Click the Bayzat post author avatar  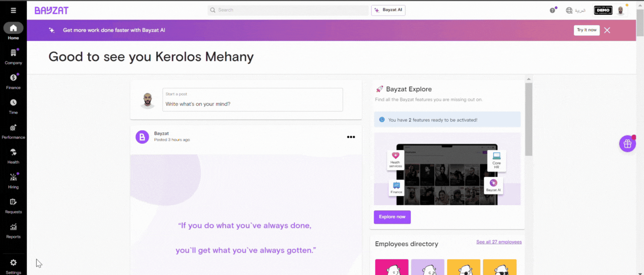coord(142,137)
